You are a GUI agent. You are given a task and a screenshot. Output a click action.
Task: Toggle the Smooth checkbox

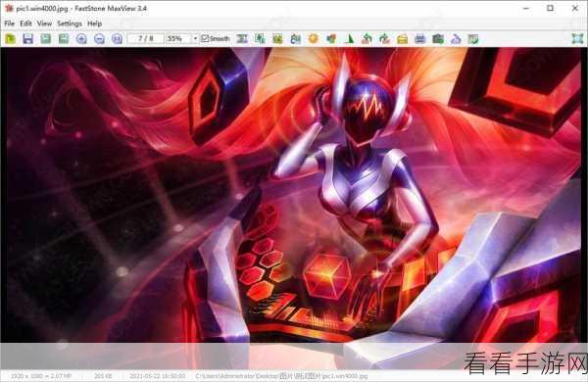click(205, 38)
